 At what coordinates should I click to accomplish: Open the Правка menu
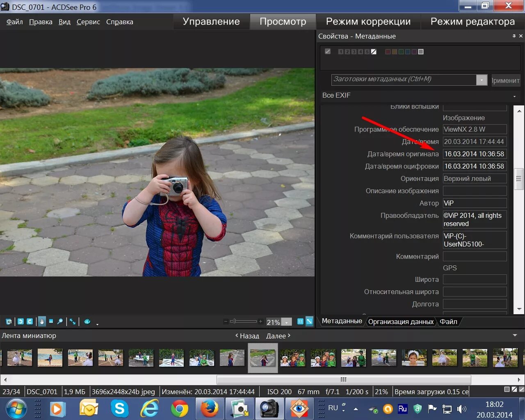[x=41, y=22]
